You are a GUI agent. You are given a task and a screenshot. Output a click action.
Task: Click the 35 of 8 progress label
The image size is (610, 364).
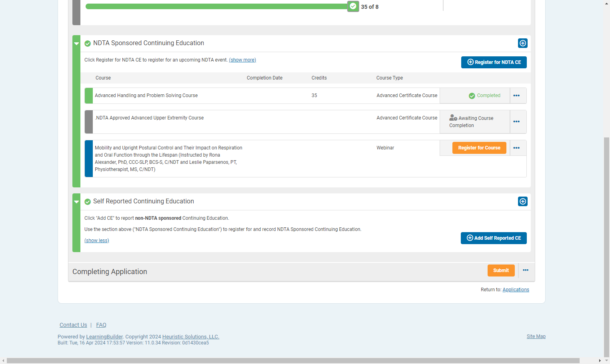click(x=370, y=7)
